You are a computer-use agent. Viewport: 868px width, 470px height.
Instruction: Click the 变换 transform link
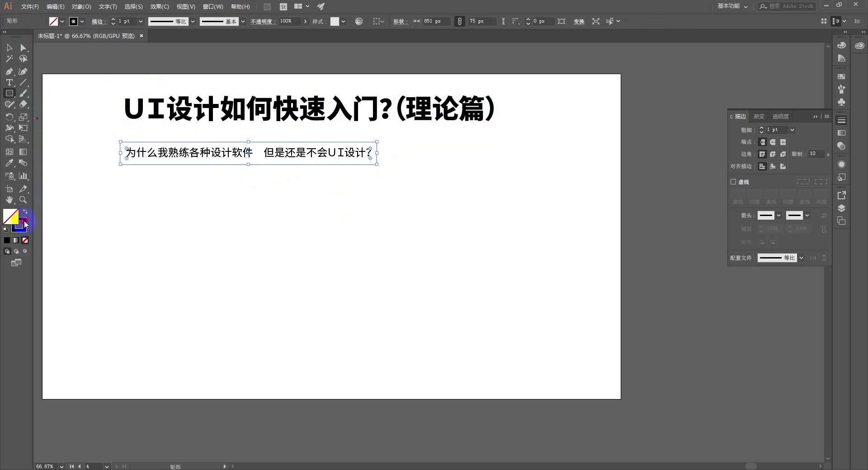(x=579, y=22)
